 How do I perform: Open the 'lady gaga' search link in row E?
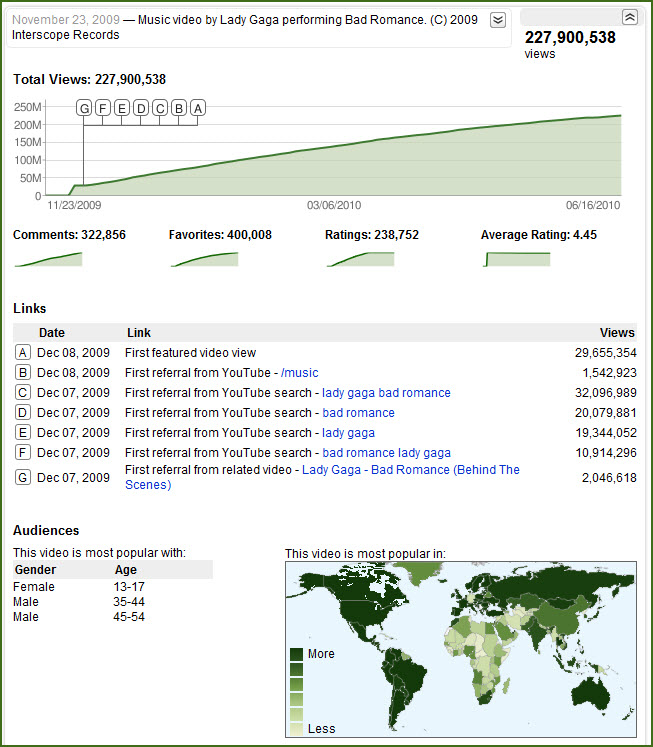[x=349, y=433]
